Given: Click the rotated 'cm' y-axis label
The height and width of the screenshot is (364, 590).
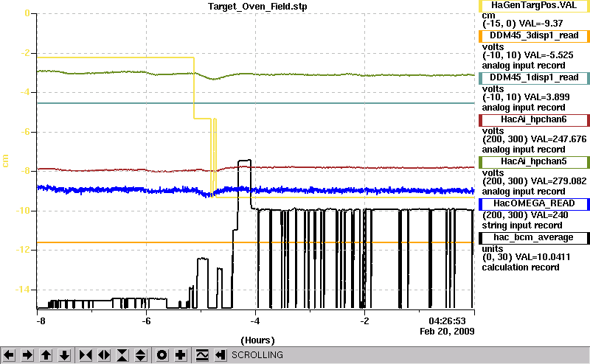Looking at the screenshot, I should pyautogui.click(x=5, y=161).
